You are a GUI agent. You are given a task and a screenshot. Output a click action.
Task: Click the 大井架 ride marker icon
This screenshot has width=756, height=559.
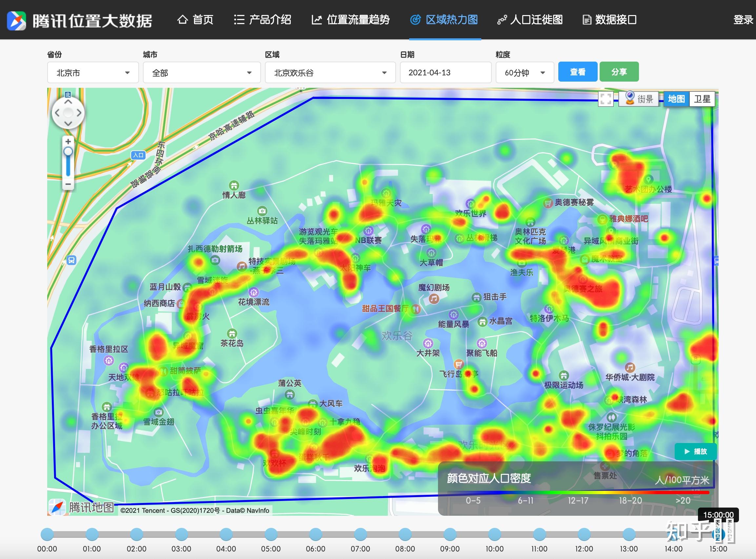(x=428, y=343)
